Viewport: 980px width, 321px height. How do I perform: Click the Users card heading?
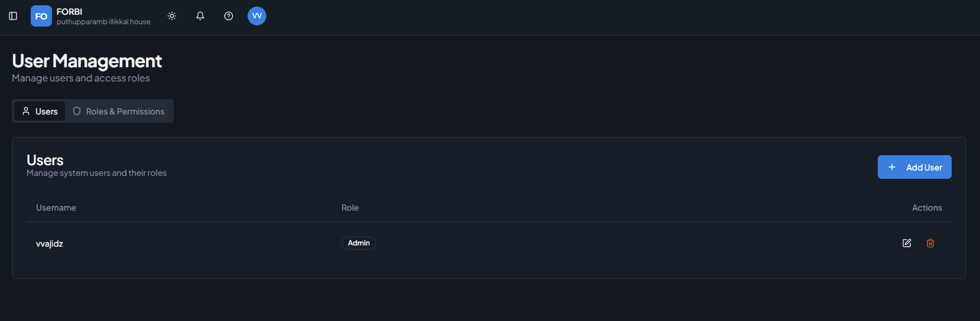point(45,160)
